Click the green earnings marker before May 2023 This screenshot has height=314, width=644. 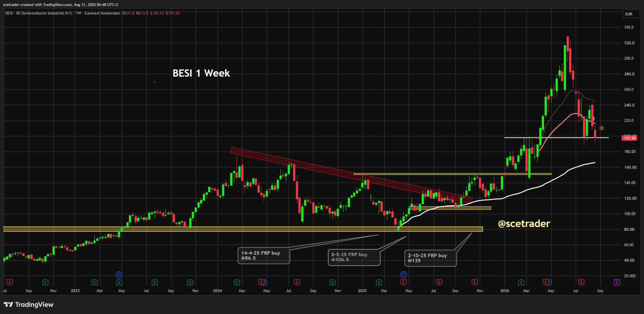coord(119,282)
